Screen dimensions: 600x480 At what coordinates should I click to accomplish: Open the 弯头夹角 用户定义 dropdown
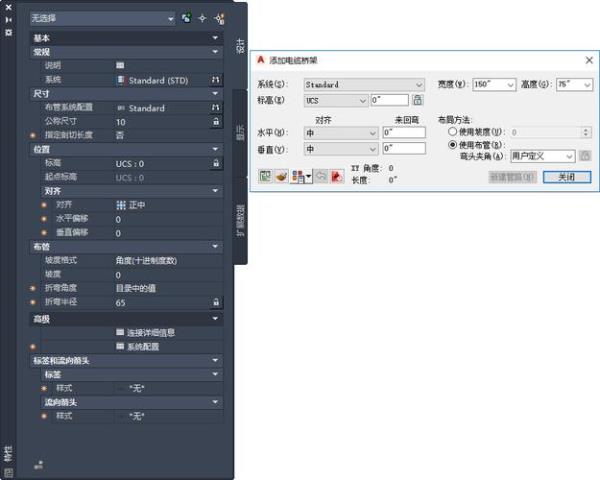pos(543,156)
